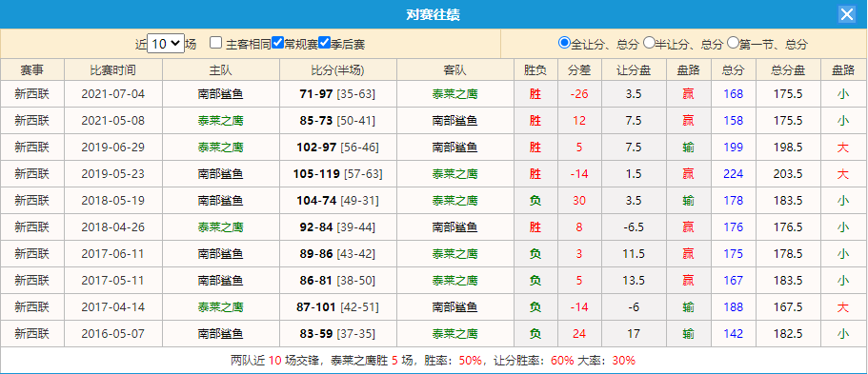Click score 89-86 [43-42]
Viewport: 868px width, 374px height.
tap(337, 254)
